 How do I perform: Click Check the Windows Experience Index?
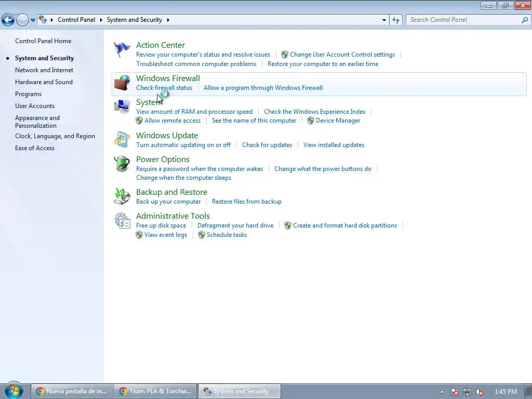314,112
